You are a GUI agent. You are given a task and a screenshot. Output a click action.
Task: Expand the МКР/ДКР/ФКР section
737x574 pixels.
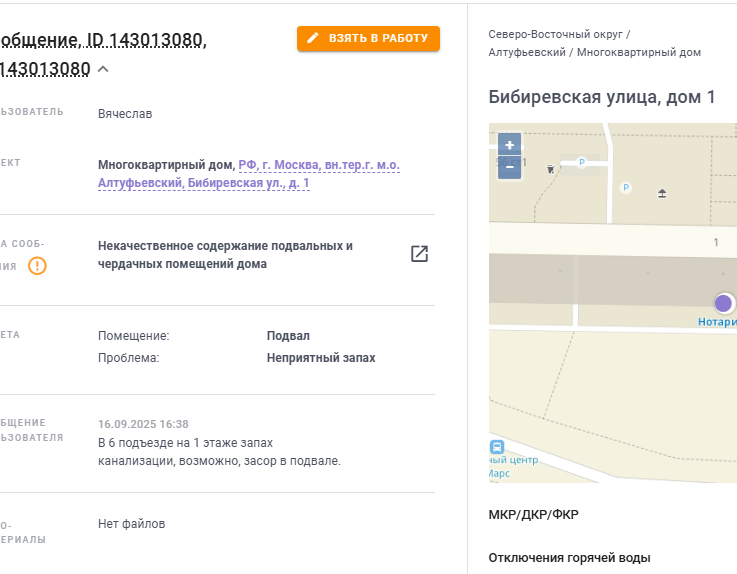point(533,515)
